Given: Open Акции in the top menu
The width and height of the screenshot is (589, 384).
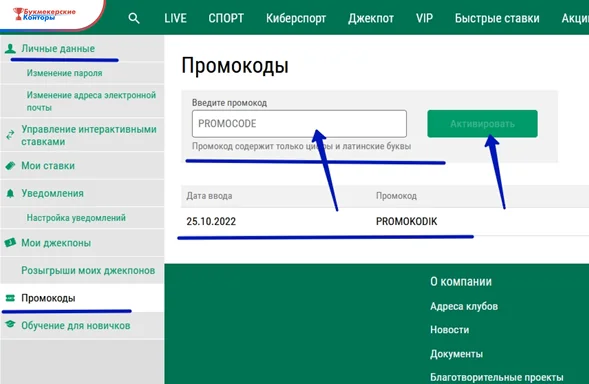Looking at the screenshot, I should (575, 18).
